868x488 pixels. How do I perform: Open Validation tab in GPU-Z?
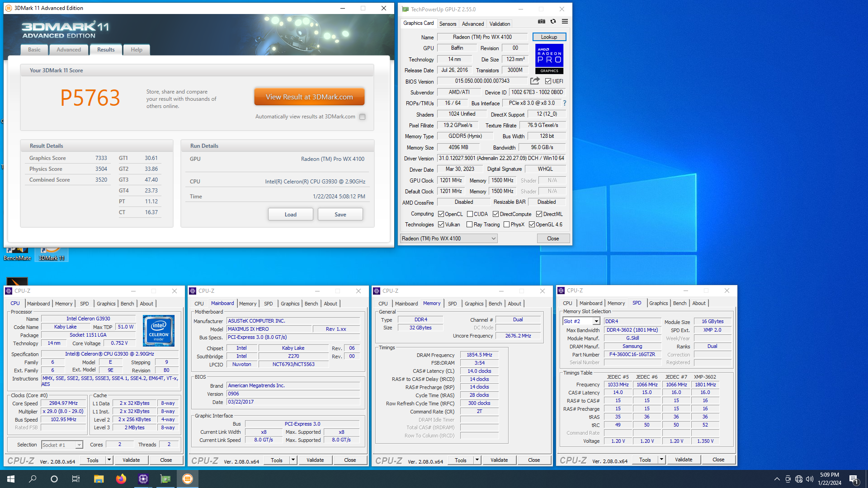(x=500, y=24)
